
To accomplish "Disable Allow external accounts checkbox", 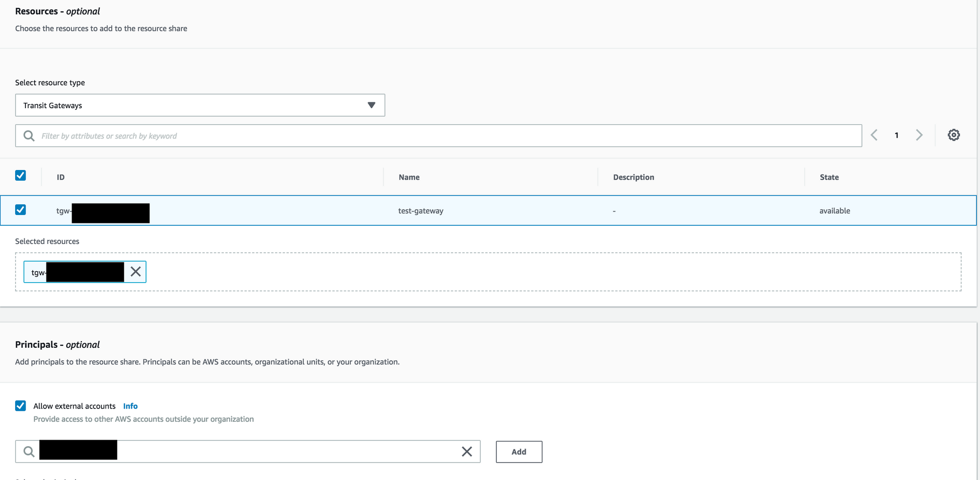I will point(21,406).
